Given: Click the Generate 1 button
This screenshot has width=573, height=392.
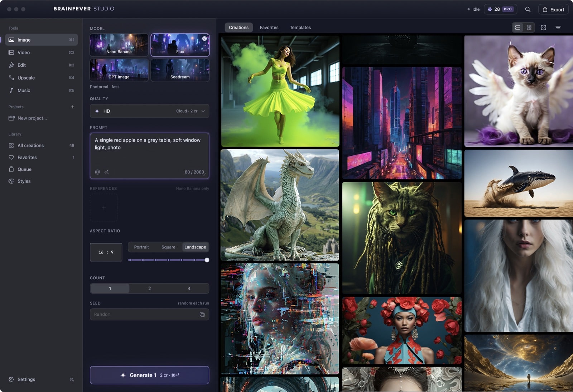Looking at the screenshot, I should (149, 375).
